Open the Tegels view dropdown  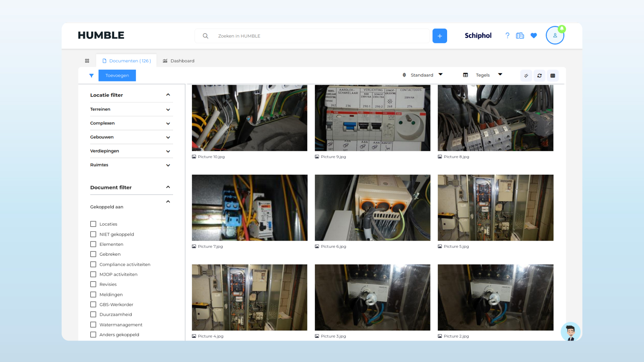pos(483,75)
